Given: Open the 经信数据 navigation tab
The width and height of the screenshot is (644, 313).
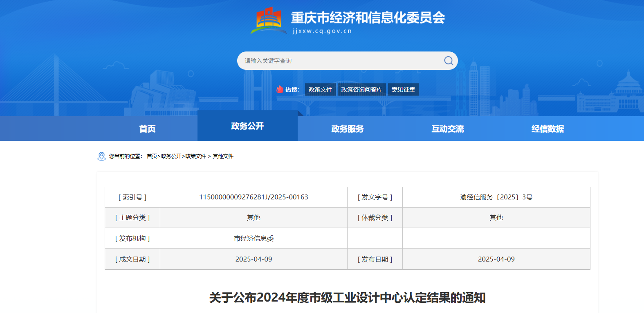Looking at the screenshot, I should click(x=548, y=129).
